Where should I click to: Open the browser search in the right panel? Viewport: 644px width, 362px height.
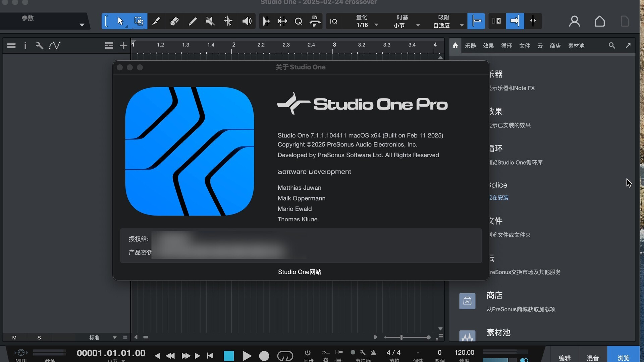coord(612,45)
